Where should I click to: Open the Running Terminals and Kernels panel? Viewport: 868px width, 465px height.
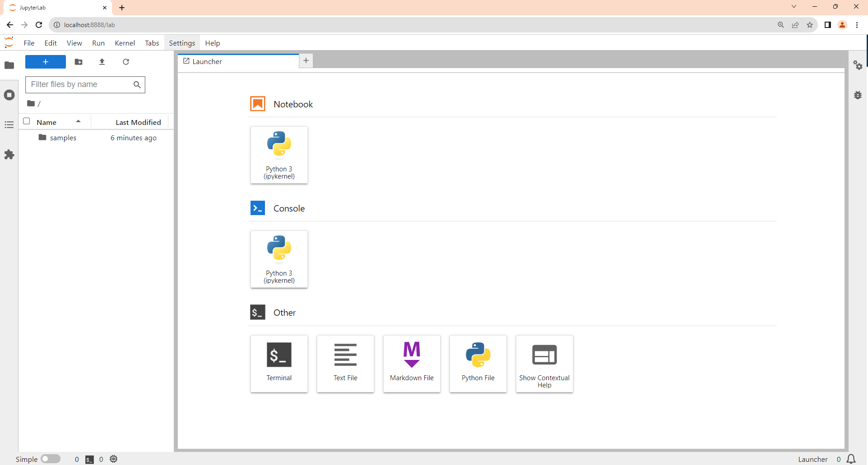pyautogui.click(x=9, y=95)
